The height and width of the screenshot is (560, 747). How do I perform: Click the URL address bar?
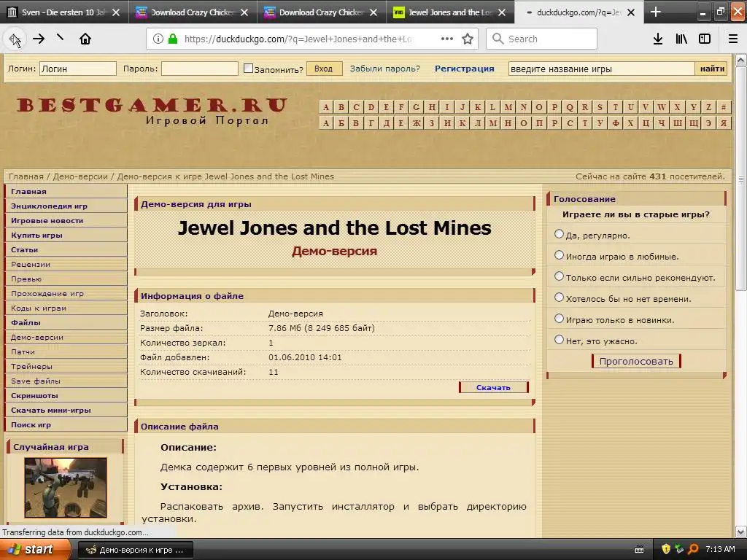[298, 39]
